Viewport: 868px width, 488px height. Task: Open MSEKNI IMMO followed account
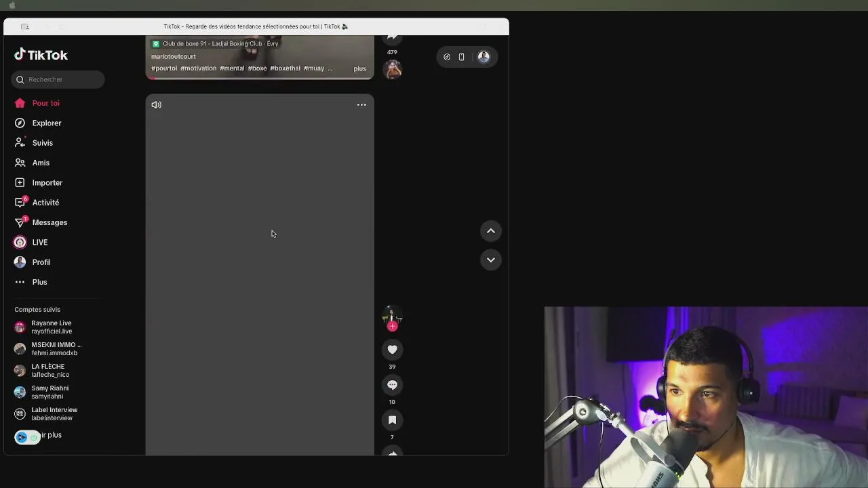tap(58, 349)
